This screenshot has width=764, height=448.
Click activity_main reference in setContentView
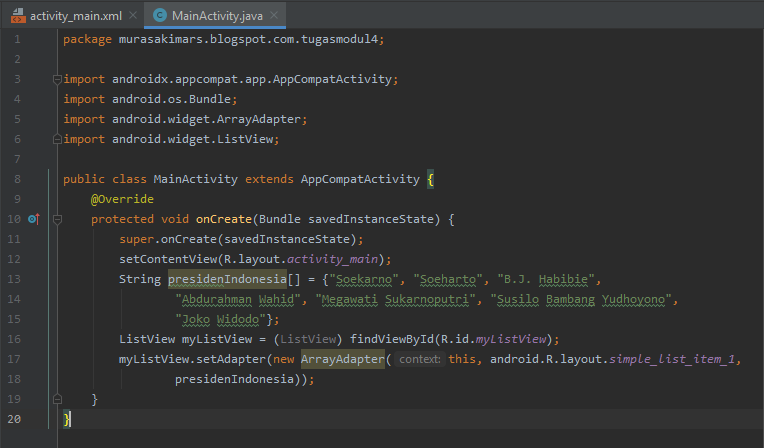[x=332, y=259]
